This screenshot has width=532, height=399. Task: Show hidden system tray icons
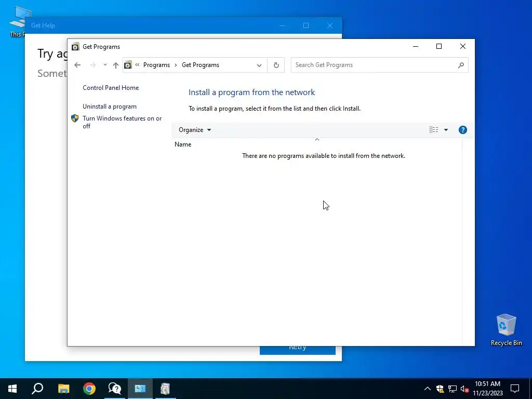click(428, 389)
